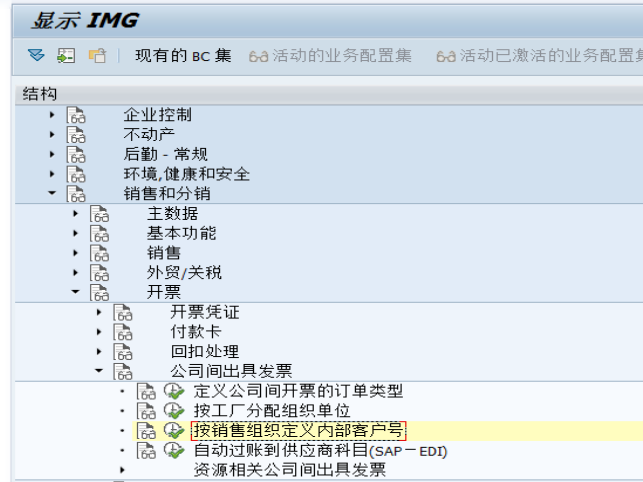
Task: Expand the 主数据 node
Action: [x=75, y=213]
